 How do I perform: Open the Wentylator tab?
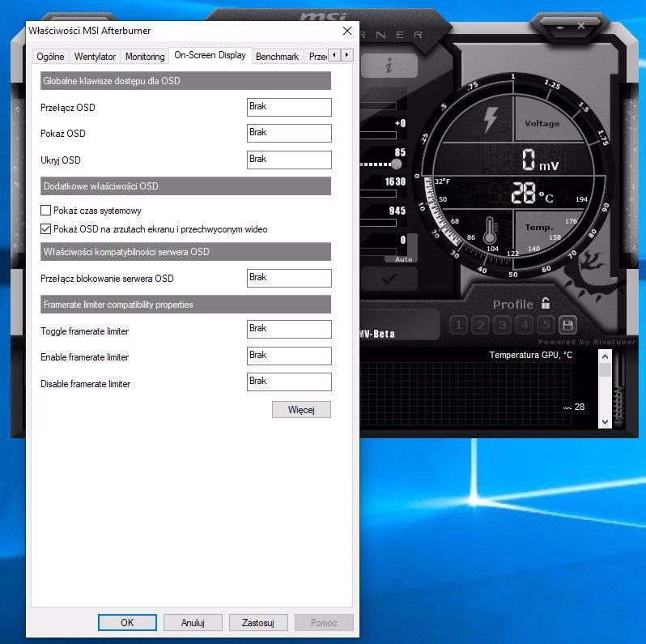pos(95,57)
